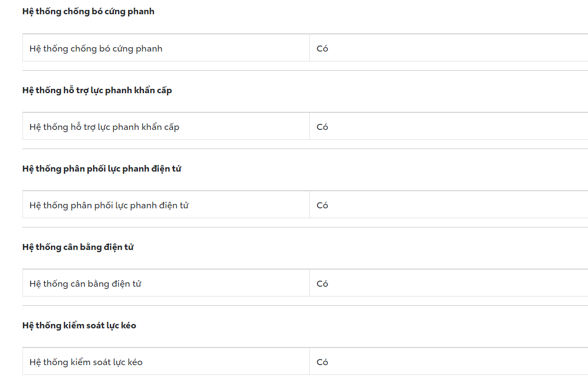Select 'Hệ thống hỗ trợ lực phanh khẩn cấp' row label
This screenshot has height=381, width=588.
[105, 127]
